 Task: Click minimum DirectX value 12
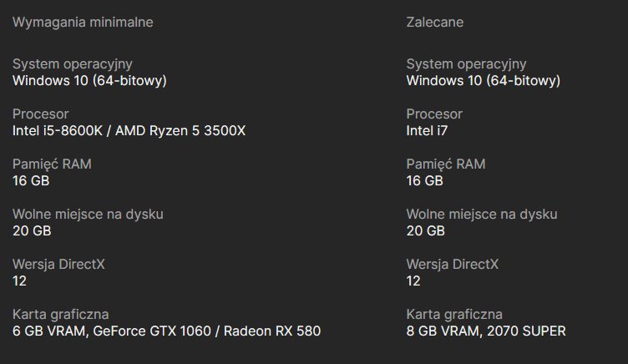pos(19,281)
